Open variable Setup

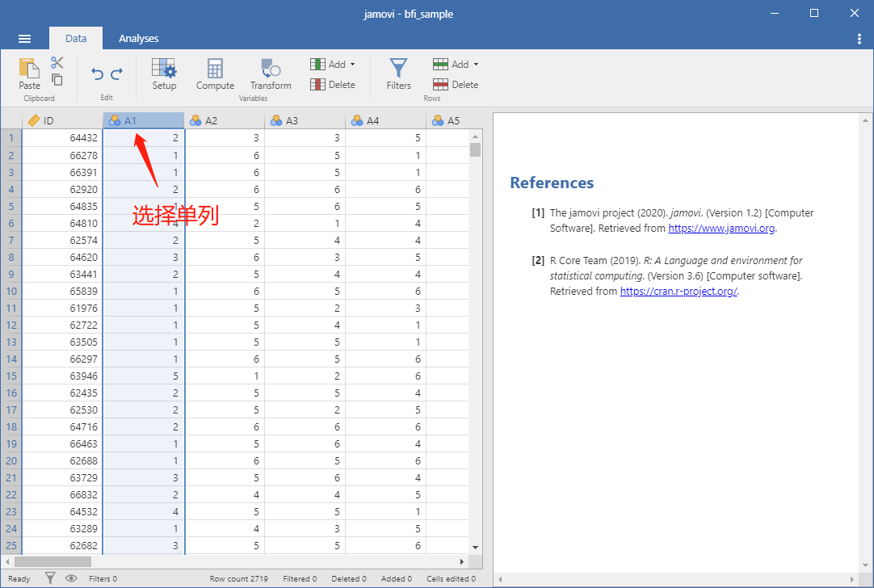click(x=164, y=74)
